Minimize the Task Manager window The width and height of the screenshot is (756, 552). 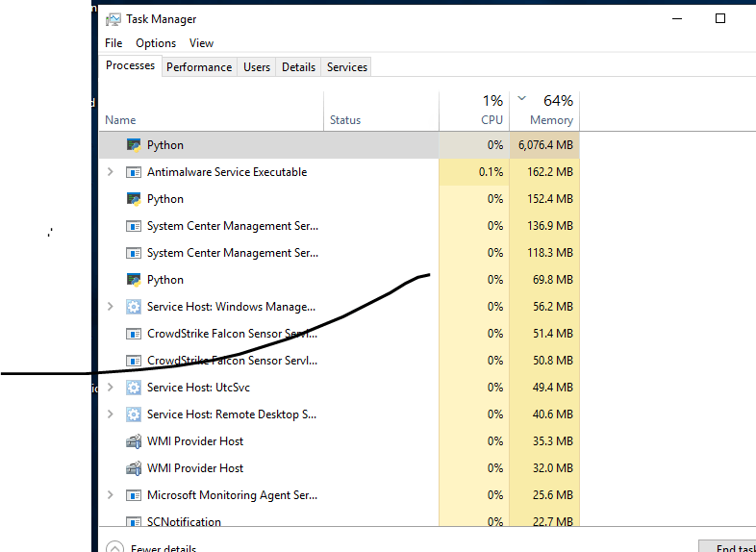coord(677,18)
